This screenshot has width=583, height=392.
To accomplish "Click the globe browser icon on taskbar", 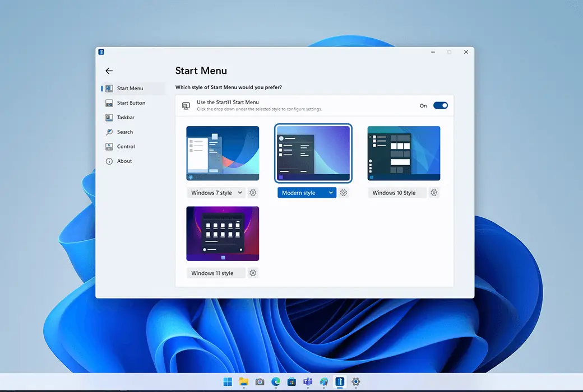I will 324,381.
